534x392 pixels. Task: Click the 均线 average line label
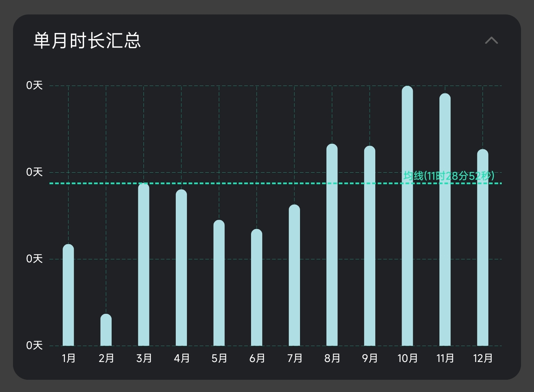pos(449,176)
